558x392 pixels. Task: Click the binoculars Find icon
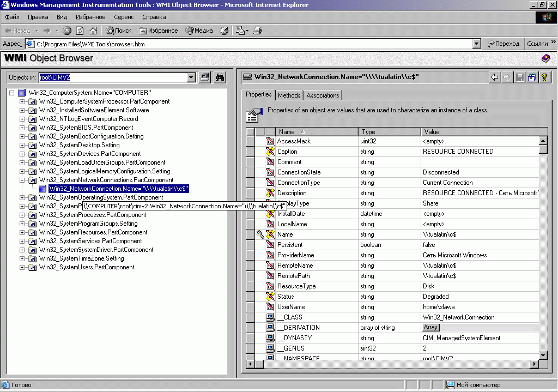[220, 77]
